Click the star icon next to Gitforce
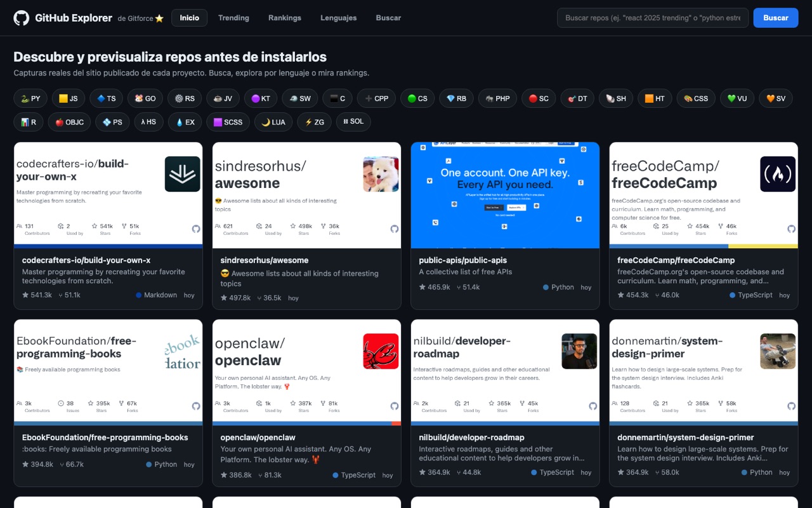This screenshot has width=812, height=508. coord(159,18)
